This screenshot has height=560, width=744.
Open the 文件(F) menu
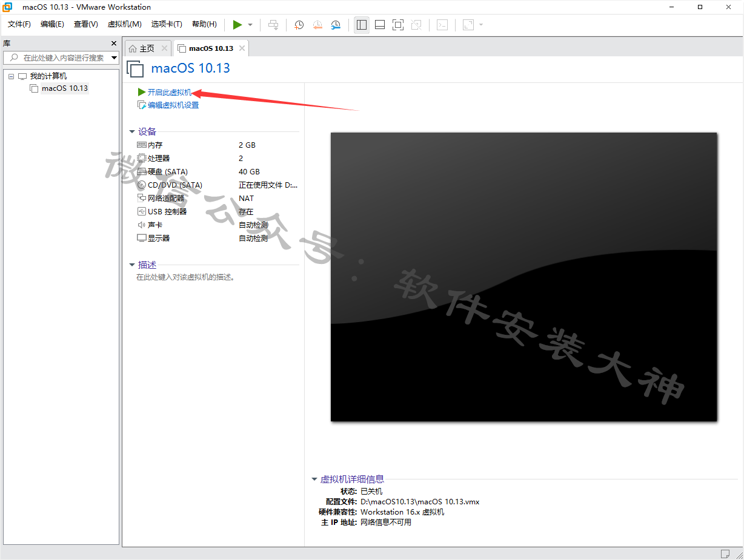click(x=19, y=24)
